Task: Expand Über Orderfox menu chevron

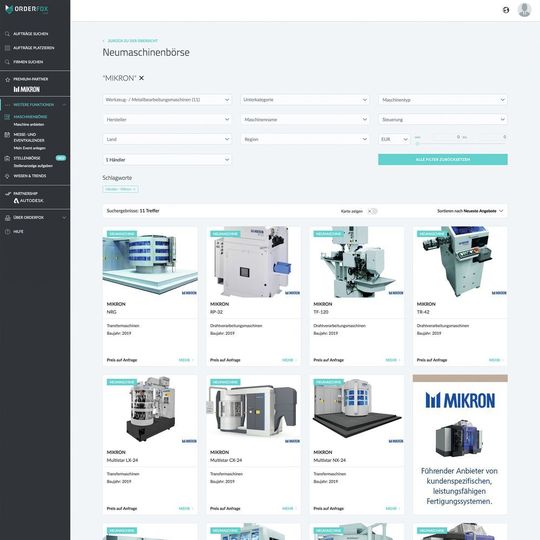Action: pos(64,218)
